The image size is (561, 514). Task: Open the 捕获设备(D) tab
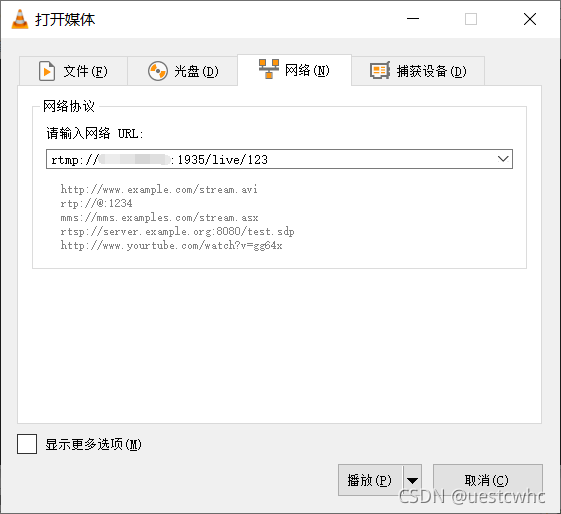[x=418, y=71]
